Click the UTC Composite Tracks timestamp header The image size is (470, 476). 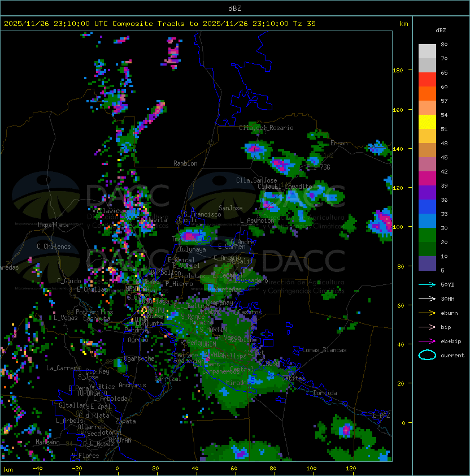(x=160, y=23)
